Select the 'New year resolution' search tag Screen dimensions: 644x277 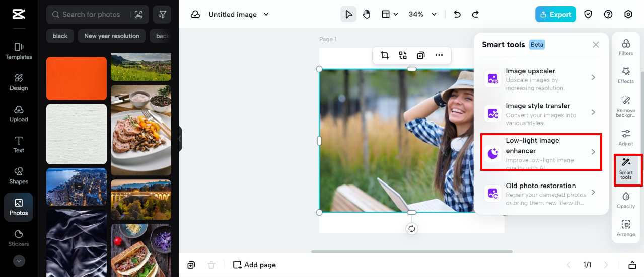coord(112,36)
